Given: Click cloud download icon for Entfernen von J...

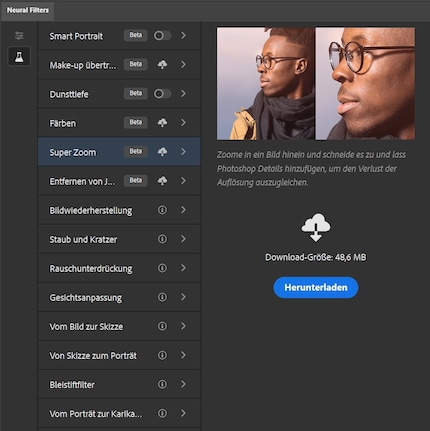Looking at the screenshot, I should click(x=162, y=181).
